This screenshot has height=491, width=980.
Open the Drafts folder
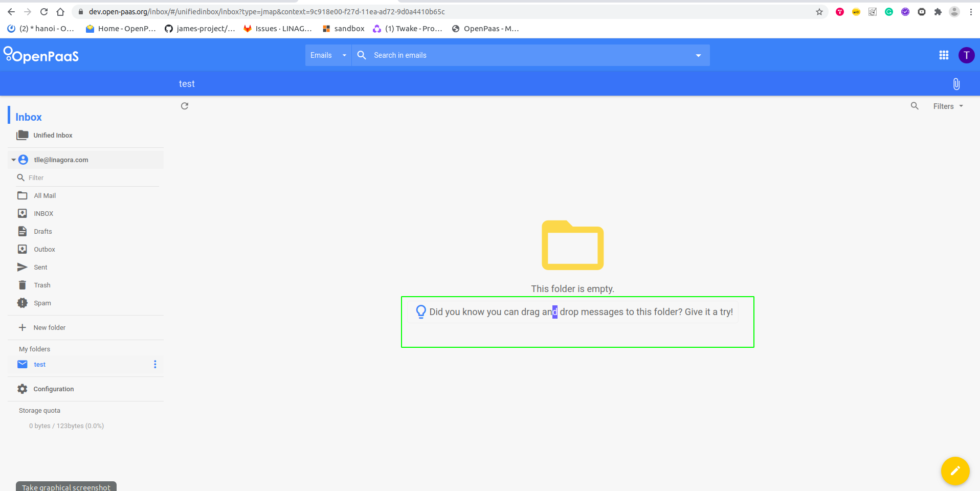[43, 231]
